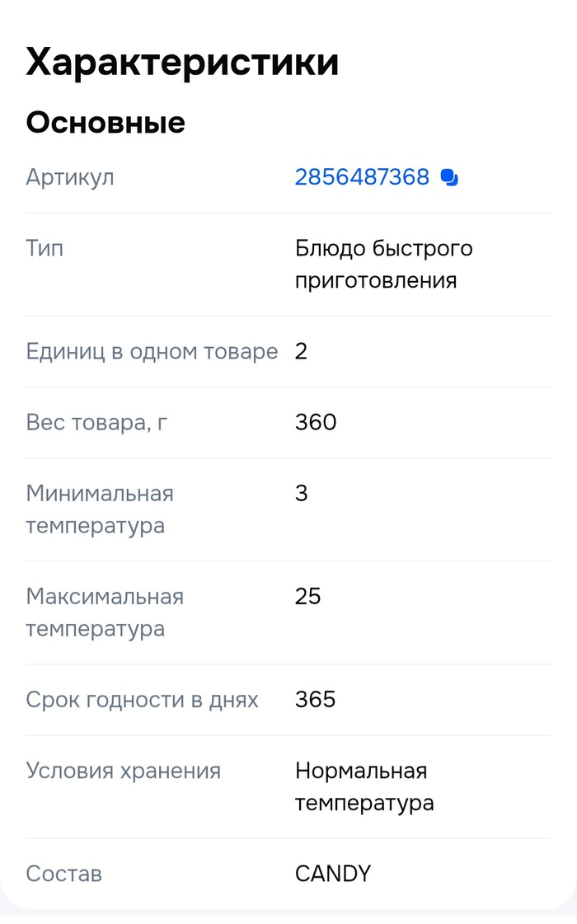Select the maximum temperature value 25

tap(308, 597)
